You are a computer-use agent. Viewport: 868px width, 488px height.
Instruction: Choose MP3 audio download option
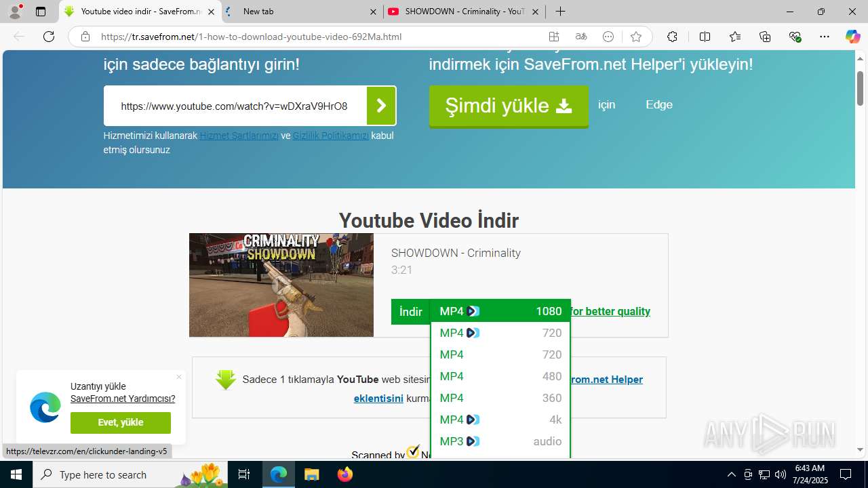[x=500, y=441]
